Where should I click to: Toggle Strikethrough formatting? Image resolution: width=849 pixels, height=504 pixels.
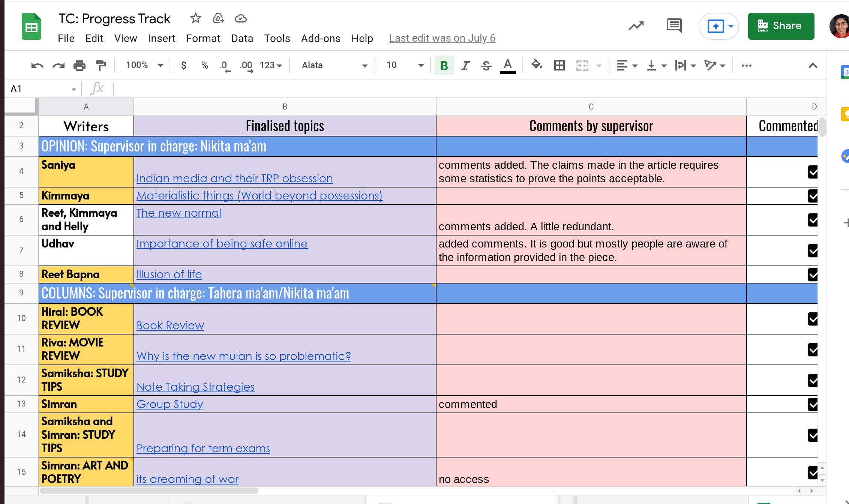pyautogui.click(x=486, y=66)
